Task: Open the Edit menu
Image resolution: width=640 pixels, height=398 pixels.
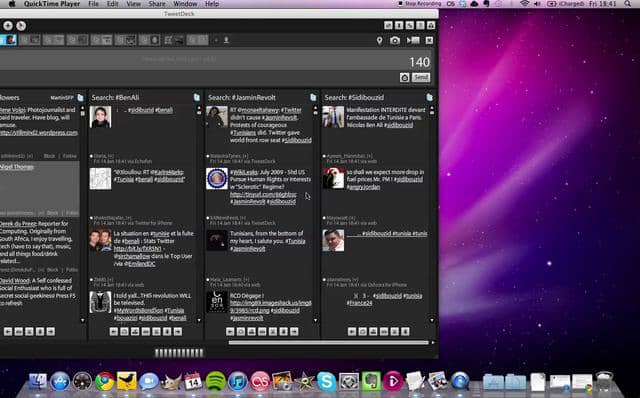Action: [112, 4]
